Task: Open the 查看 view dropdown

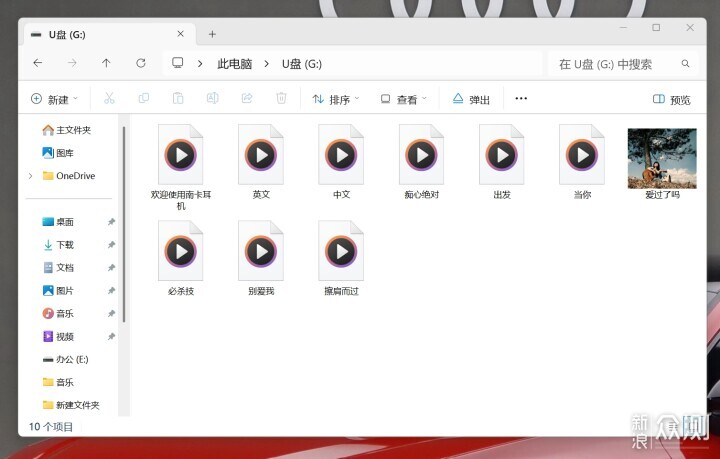Action: [404, 99]
